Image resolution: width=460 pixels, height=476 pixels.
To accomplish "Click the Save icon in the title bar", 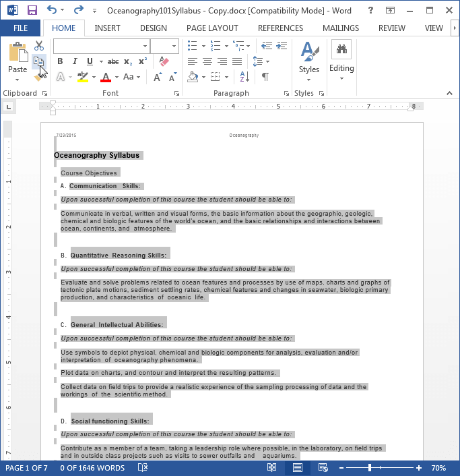I will pos(32,10).
